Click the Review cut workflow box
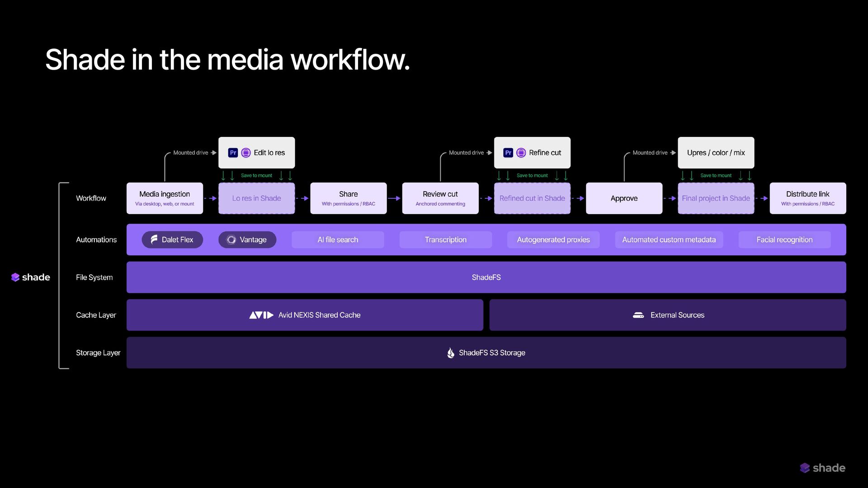Viewport: 868px width, 488px height. 440,198
